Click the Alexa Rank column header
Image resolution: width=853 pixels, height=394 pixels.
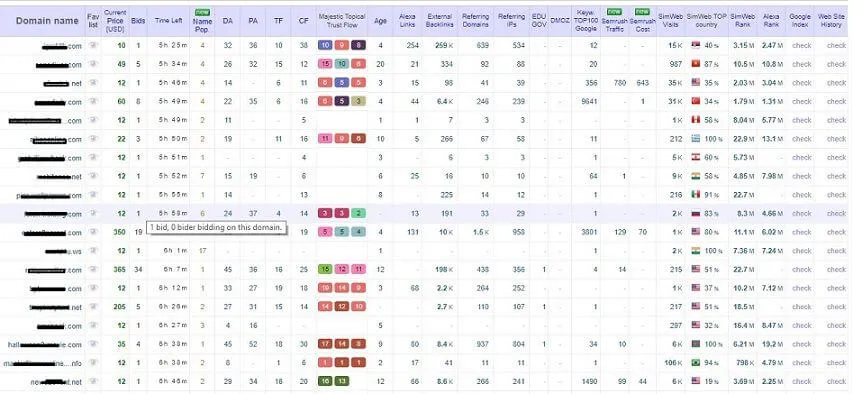tap(771, 21)
